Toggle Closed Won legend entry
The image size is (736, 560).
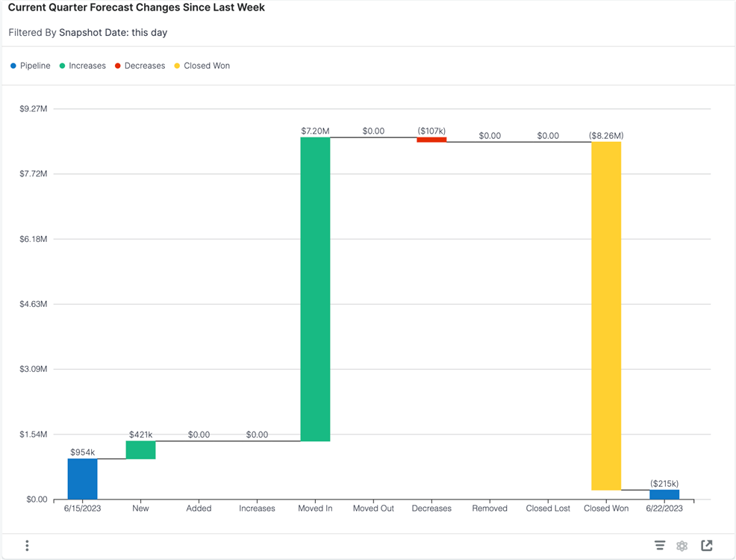(x=202, y=66)
